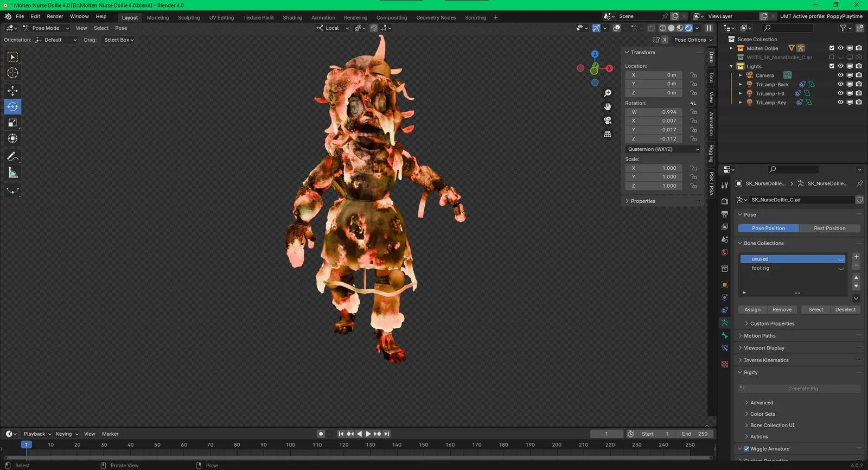
Task: Toggle the camera view icon
Action: (x=608, y=120)
